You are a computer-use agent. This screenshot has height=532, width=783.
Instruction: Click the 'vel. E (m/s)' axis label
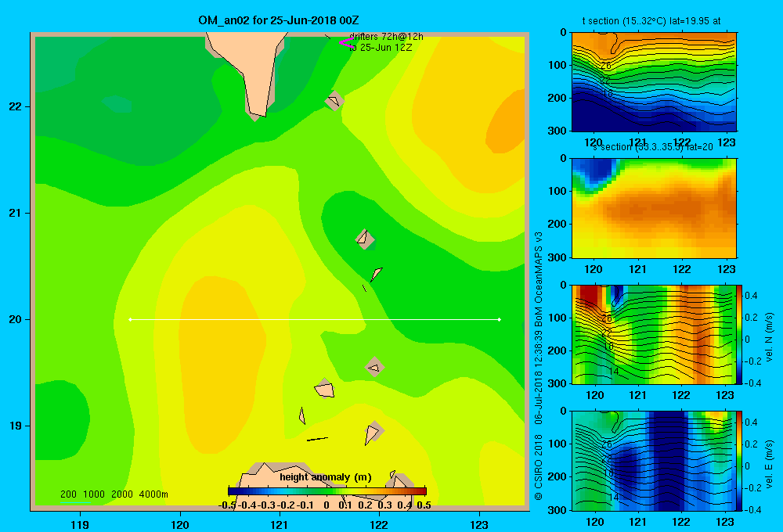[770, 464]
